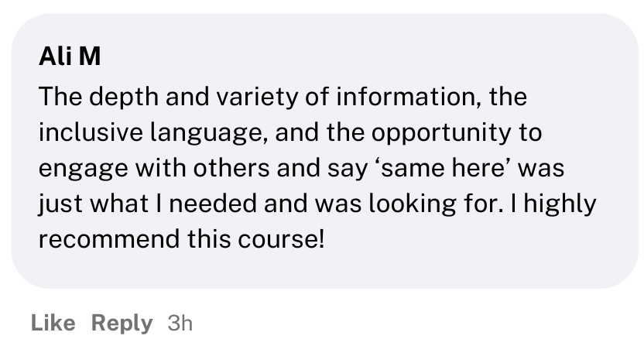Open the 3h timestamp of the comment

pos(180,322)
